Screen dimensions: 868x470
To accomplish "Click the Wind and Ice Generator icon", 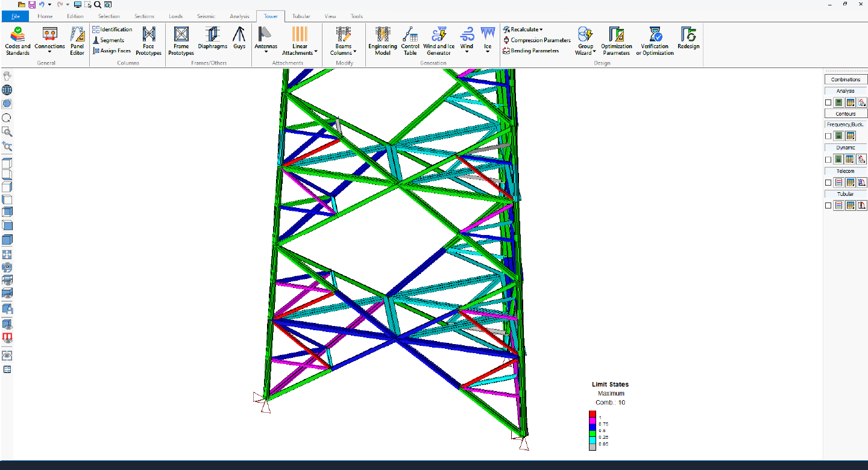I will 438,40.
